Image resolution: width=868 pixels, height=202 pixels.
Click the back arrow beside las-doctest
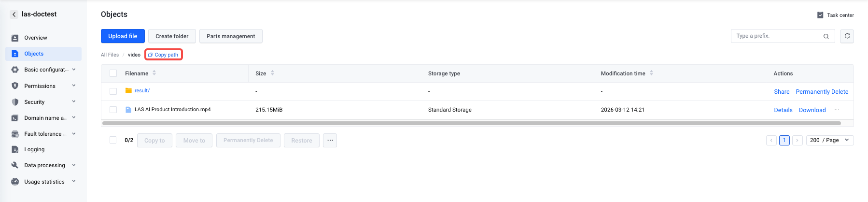pos(14,14)
